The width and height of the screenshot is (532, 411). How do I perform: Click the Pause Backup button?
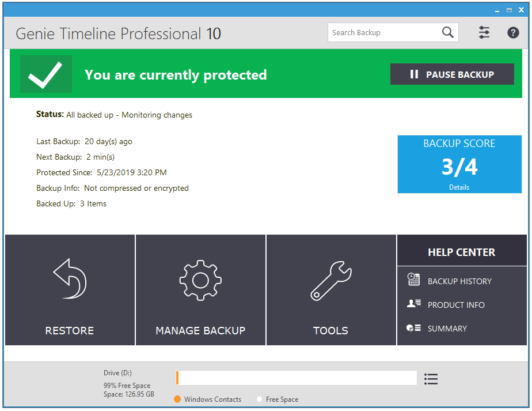[x=452, y=74]
